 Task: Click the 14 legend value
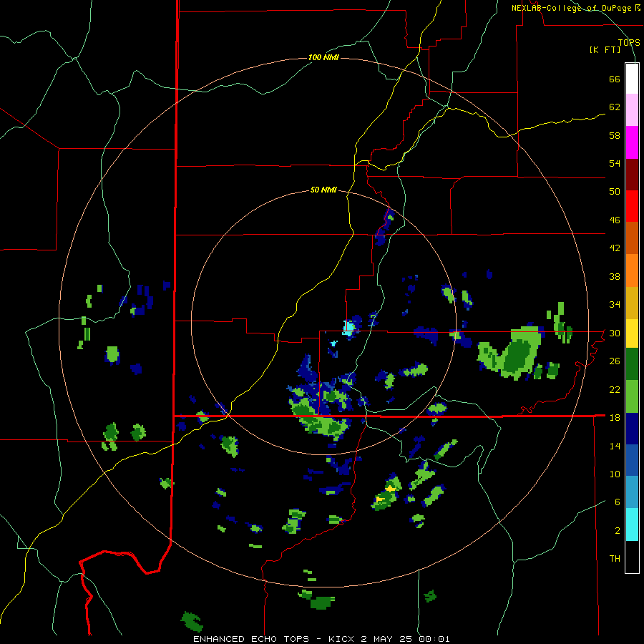pos(615,446)
